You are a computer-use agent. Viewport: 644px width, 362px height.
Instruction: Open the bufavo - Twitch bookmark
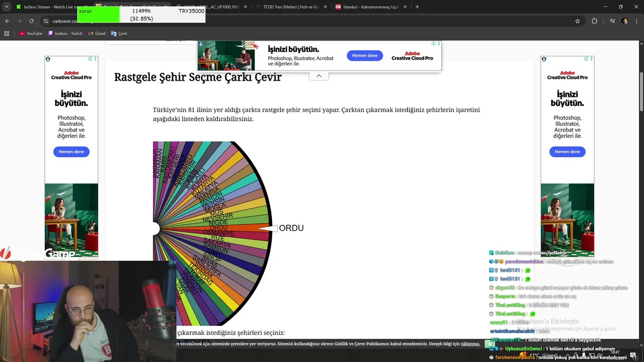[65, 34]
